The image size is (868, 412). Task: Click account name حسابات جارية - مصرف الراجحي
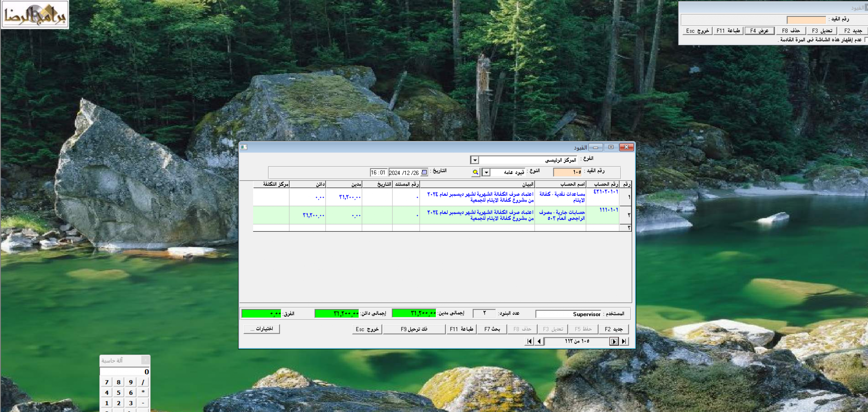pos(561,215)
